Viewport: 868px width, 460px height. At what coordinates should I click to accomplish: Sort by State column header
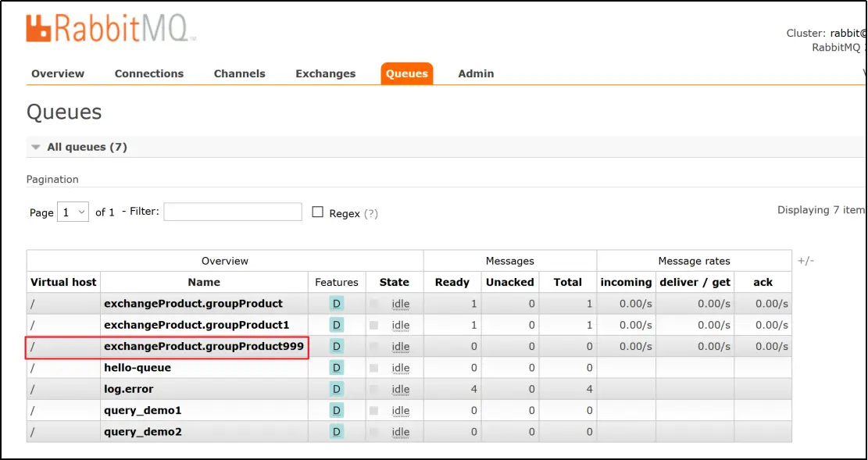394,282
